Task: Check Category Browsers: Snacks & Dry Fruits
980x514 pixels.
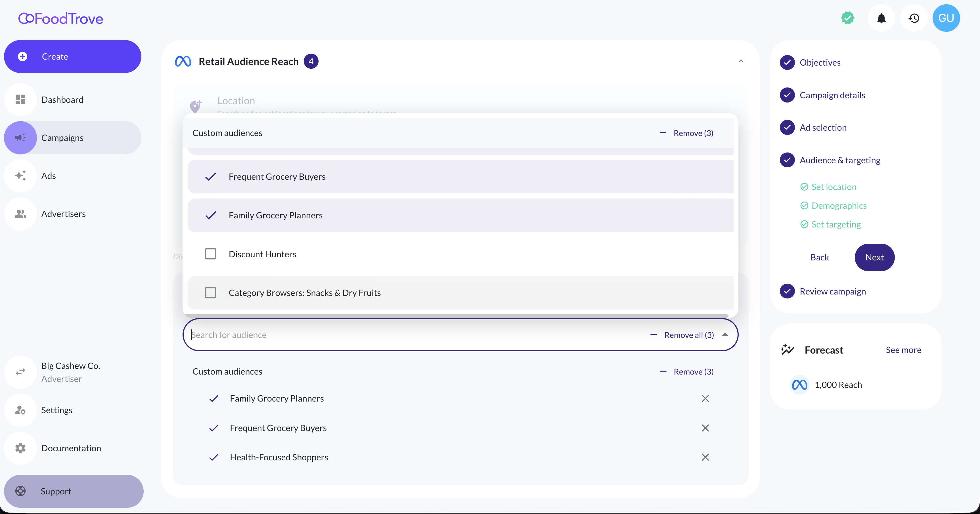Action: click(210, 292)
